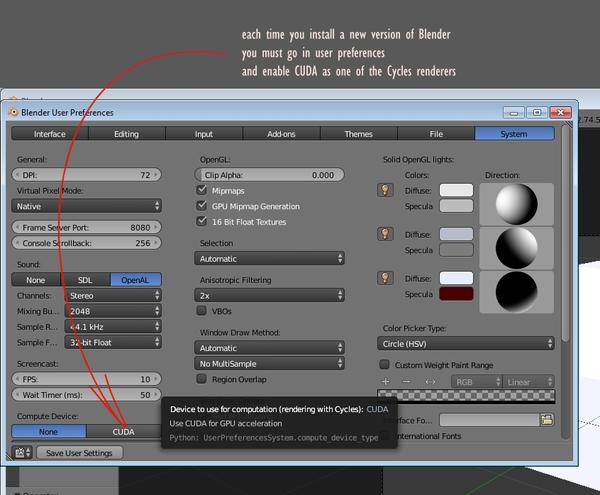Viewport: 600px width, 495px height.
Task: Click the preferences vertical scrollbar
Action: (565, 233)
